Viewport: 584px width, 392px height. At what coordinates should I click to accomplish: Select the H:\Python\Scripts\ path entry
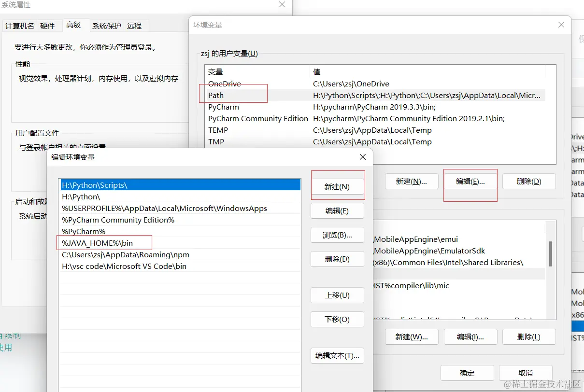180,185
